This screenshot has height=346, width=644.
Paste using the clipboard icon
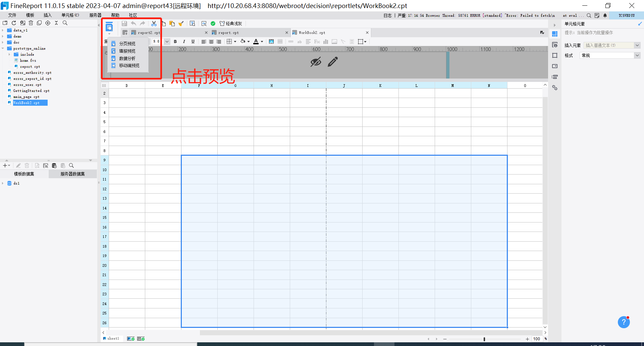point(172,23)
